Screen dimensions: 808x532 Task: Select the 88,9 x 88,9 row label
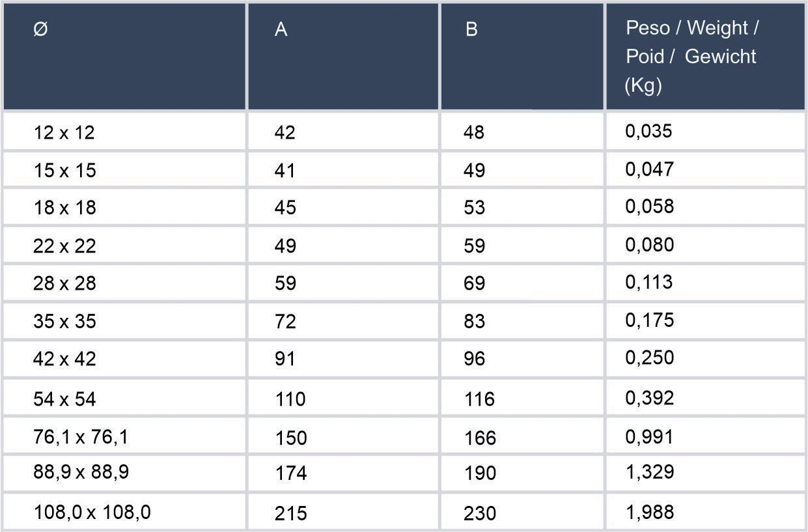[80, 472]
